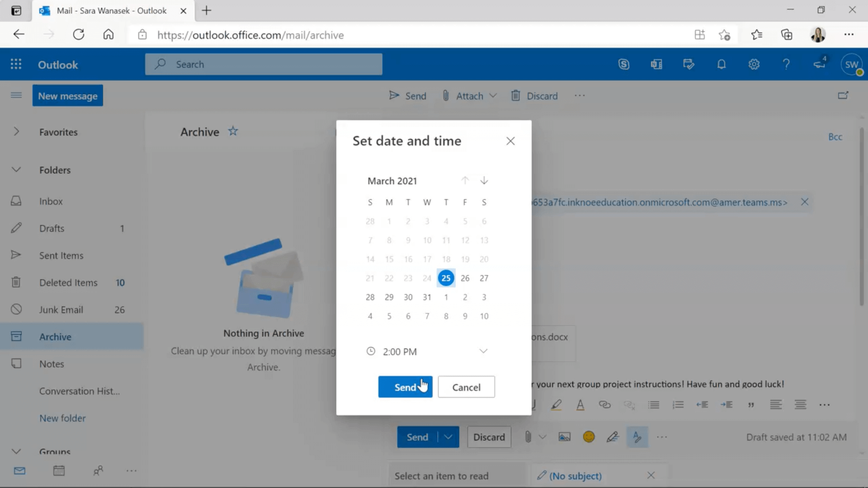
Task: Click the Send icon in toolbar
Action: [393, 95]
